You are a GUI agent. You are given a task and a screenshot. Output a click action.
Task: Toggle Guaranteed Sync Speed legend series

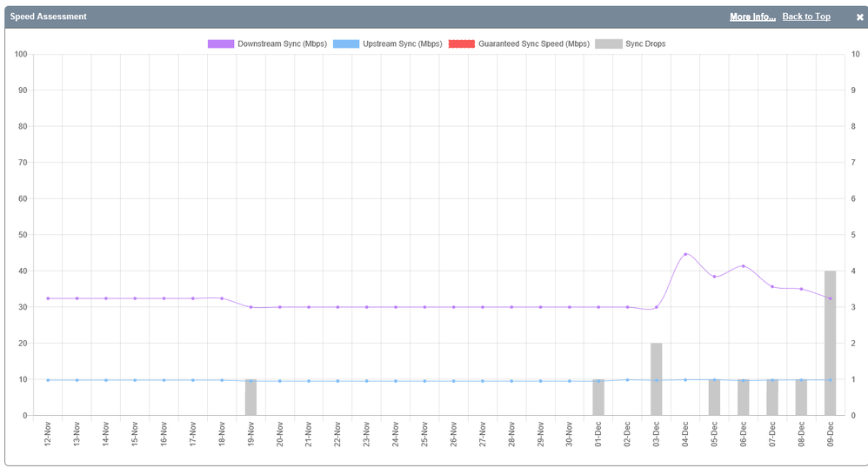[x=533, y=43]
